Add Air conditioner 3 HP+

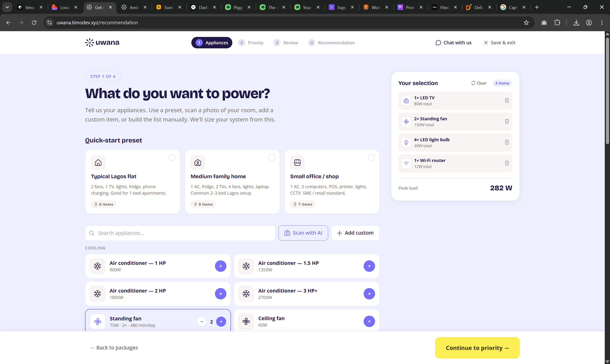click(x=369, y=293)
